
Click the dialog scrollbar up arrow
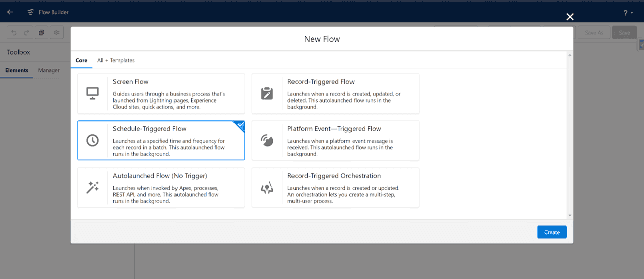click(x=570, y=54)
